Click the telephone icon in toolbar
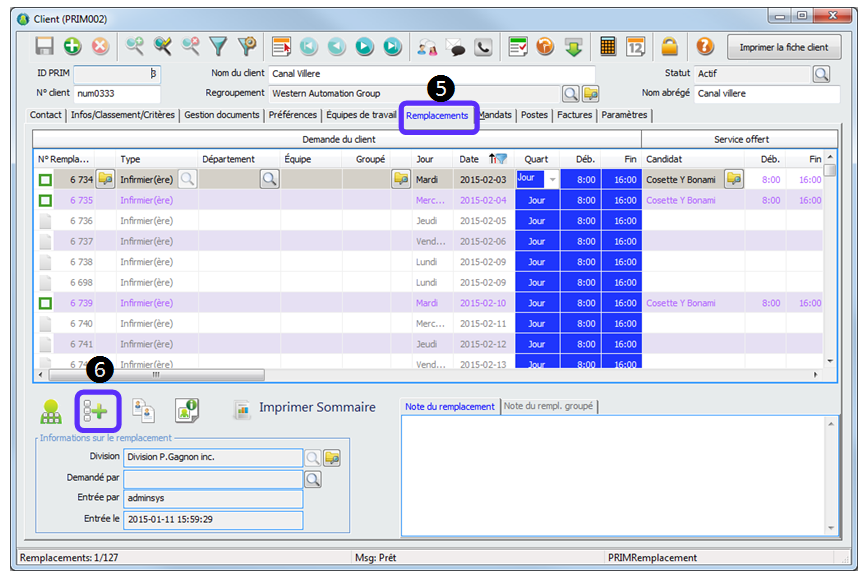 click(x=484, y=47)
